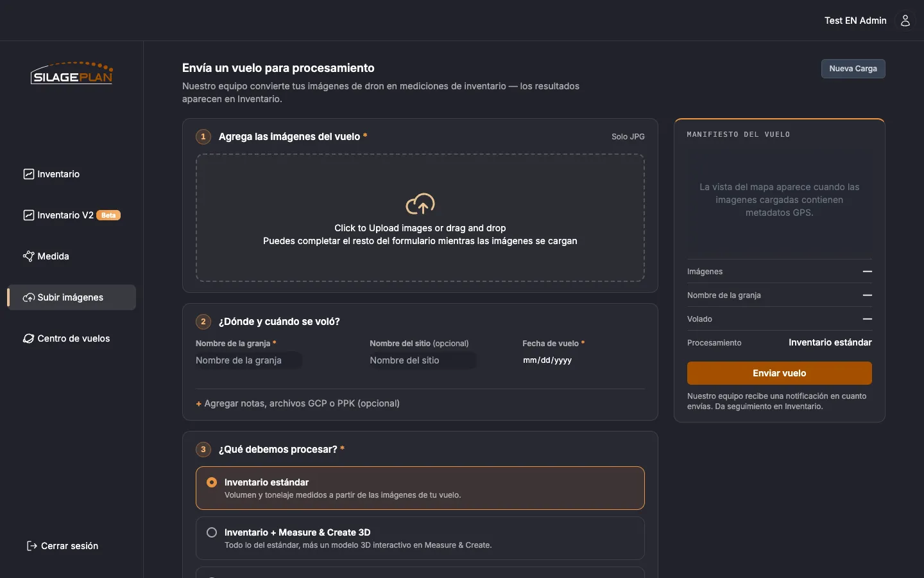Click the Imágenes row in manifest
The image size is (924, 578).
click(780, 272)
